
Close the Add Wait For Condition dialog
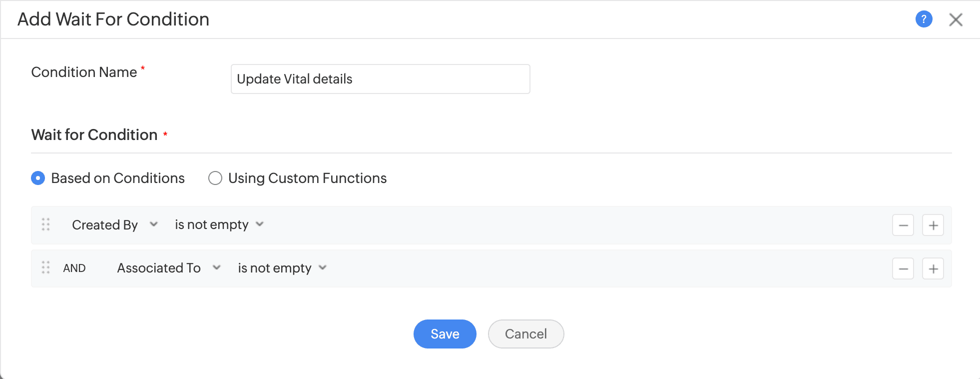tap(956, 19)
